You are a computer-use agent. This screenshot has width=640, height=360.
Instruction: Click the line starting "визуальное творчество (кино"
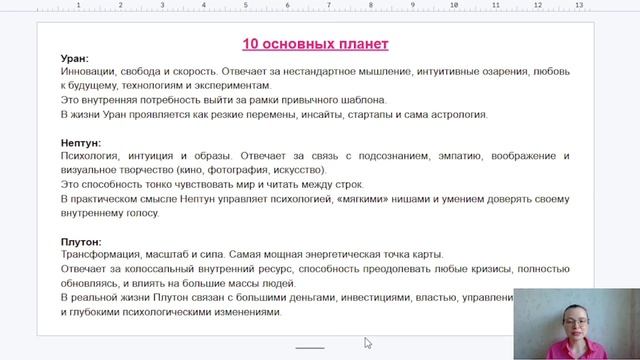pyautogui.click(x=194, y=170)
